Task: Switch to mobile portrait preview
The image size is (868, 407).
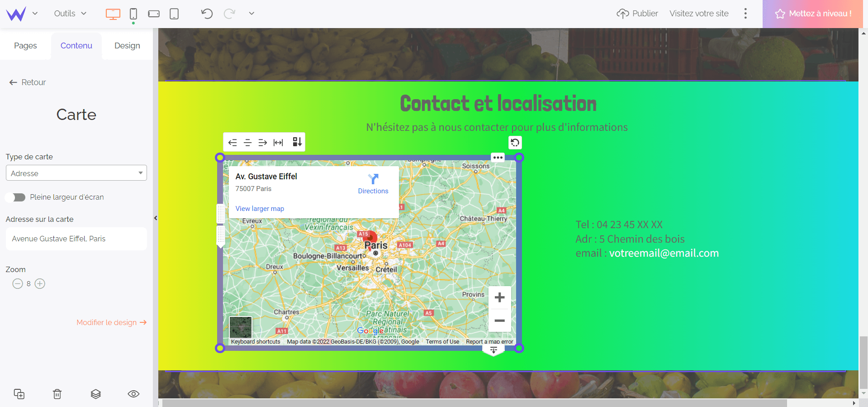Action: 133,14
